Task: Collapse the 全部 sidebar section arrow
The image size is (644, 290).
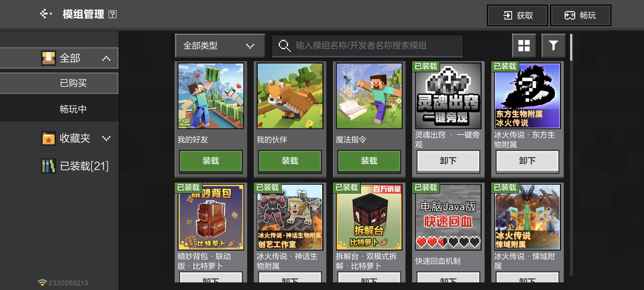Action: point(106,58)
